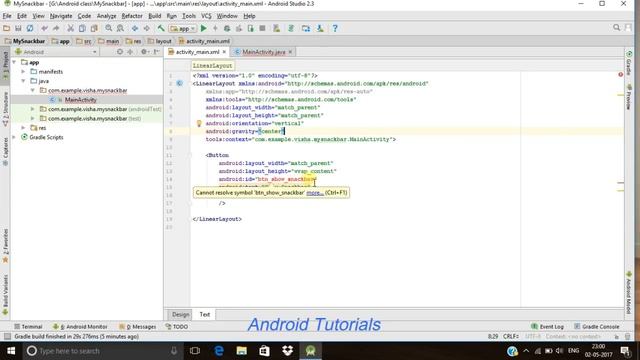Open File Explorer from taskbar

click(x=242, y=351)
